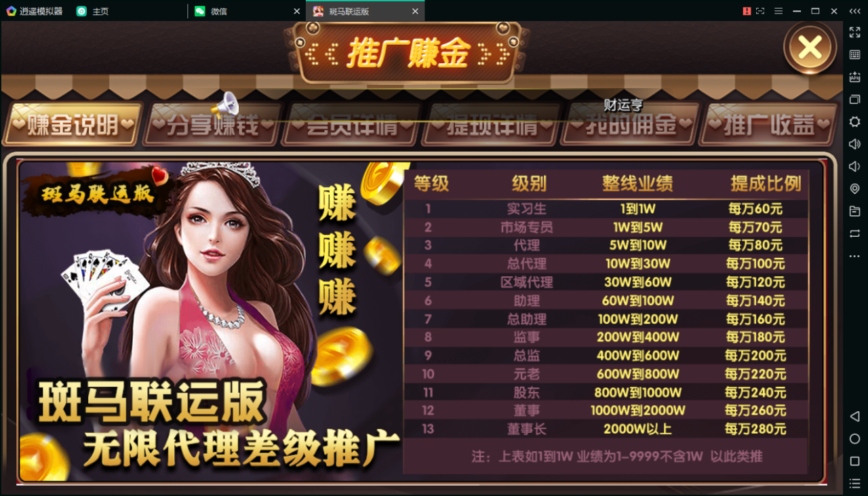
Task: Open the 分享赚钱 tab
Action: 213,125
